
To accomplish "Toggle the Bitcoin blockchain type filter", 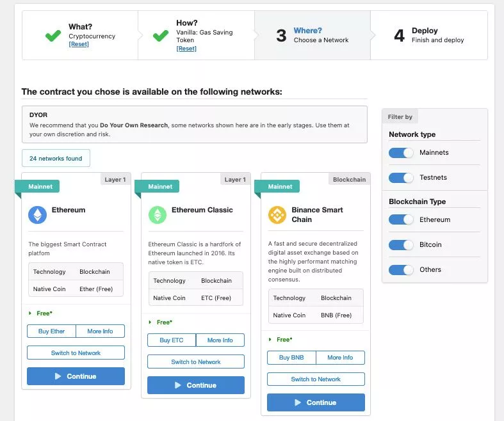I will pyautogui.click(x=401, y=244).
